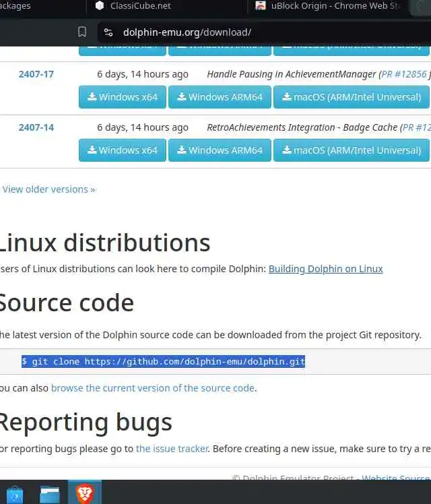Click the Linux distributions heading
431x504 pixels.
click(x=104, y=243)
